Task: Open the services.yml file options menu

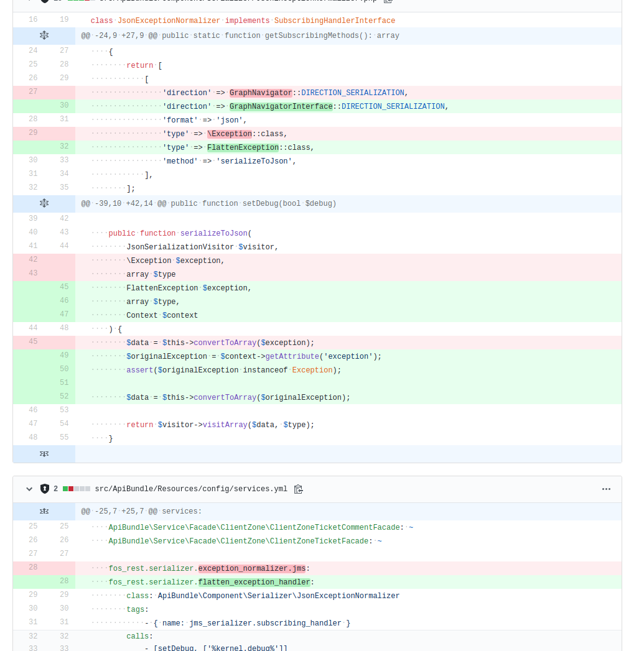Action: click(x=606, y=489)
